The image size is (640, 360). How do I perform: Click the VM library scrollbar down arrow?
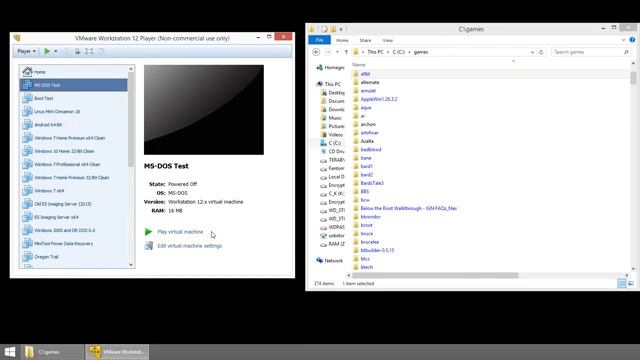pyautogui.click(x=131, y=265)
